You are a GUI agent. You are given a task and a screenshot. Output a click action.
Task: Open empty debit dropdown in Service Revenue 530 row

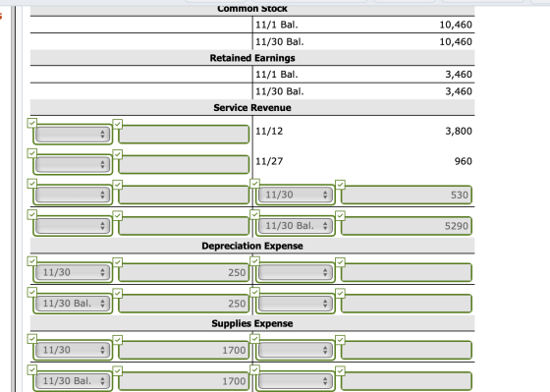coord(73,195)
